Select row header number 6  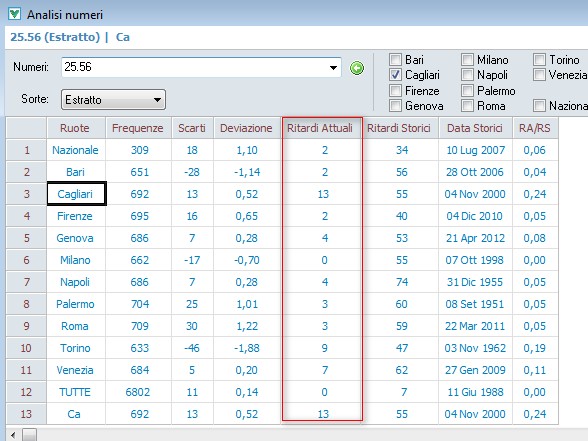point(26,260)
